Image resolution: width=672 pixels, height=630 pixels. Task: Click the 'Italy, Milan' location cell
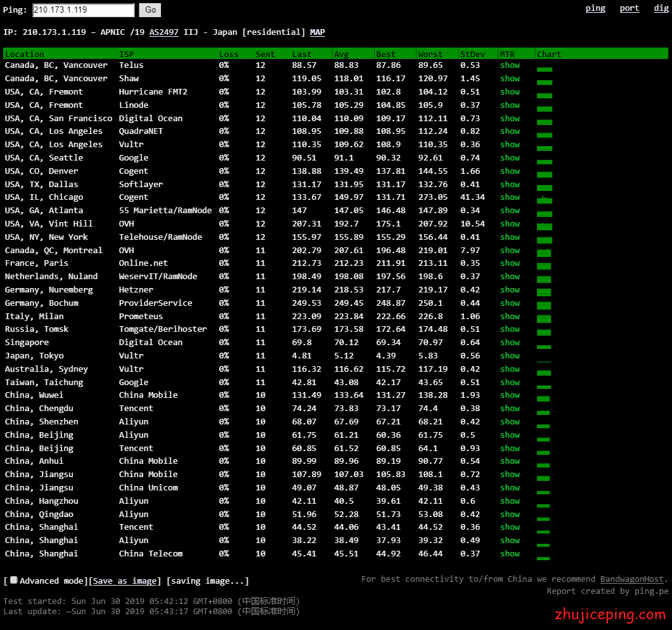click(x=34, y=317)
